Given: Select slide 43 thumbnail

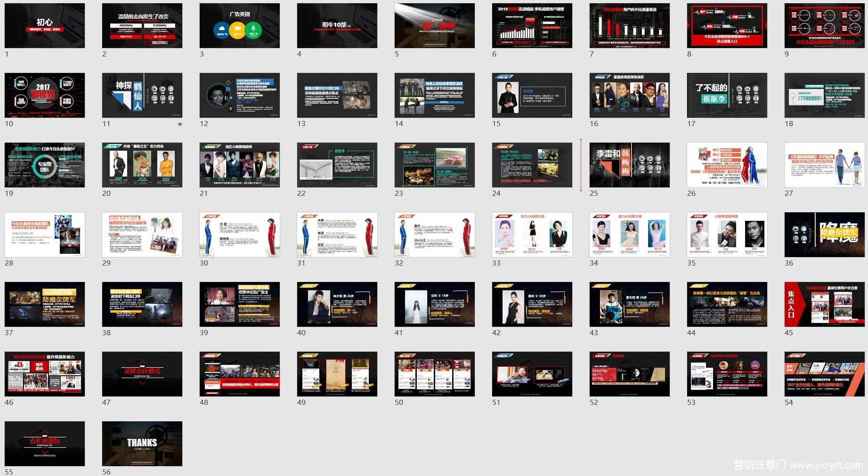Looking at the screenshot, I should [630, 304].
